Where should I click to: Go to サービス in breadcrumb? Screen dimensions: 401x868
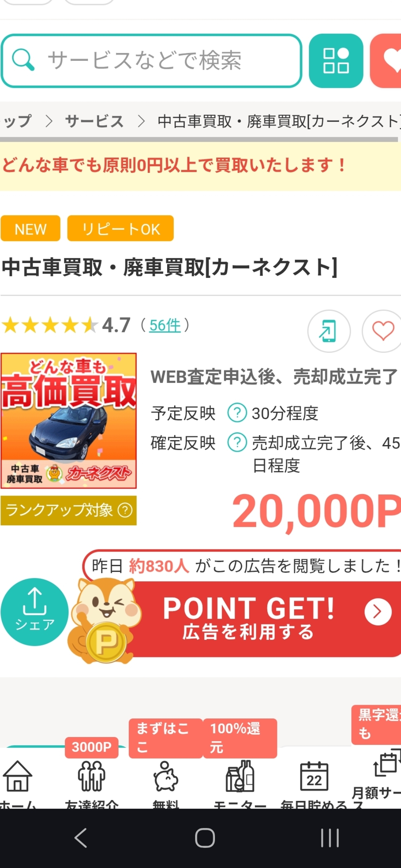coord(94,121)
